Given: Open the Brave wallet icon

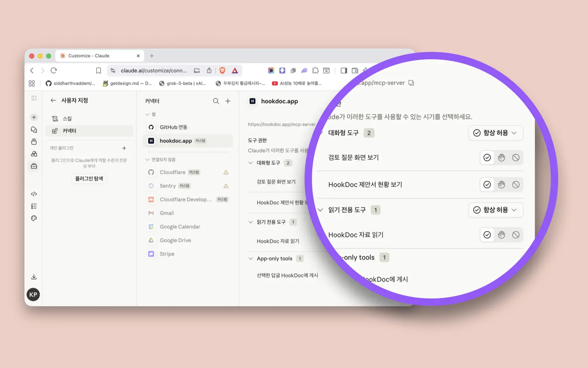Looking at the screenshot, I should pos(355,70).
